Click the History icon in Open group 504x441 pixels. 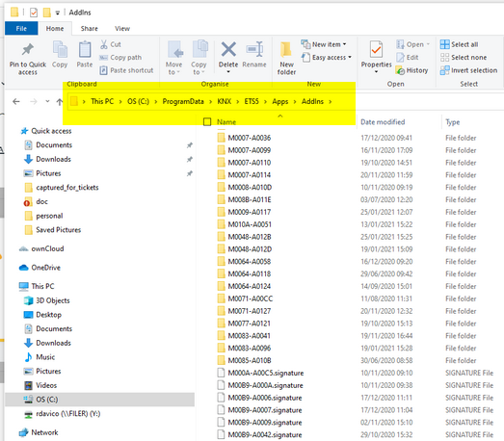tap(400, 70)
